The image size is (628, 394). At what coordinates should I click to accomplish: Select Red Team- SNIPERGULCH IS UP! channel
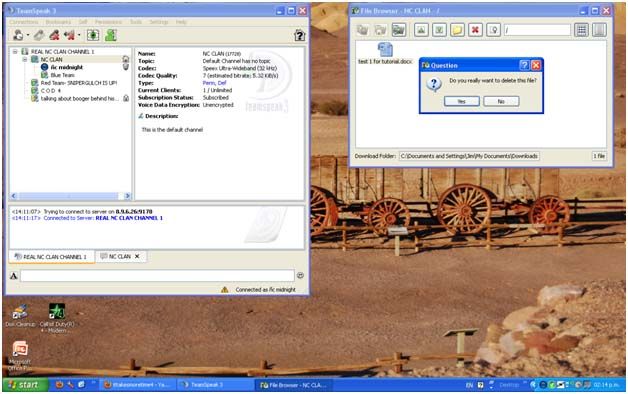click(78, 83)
